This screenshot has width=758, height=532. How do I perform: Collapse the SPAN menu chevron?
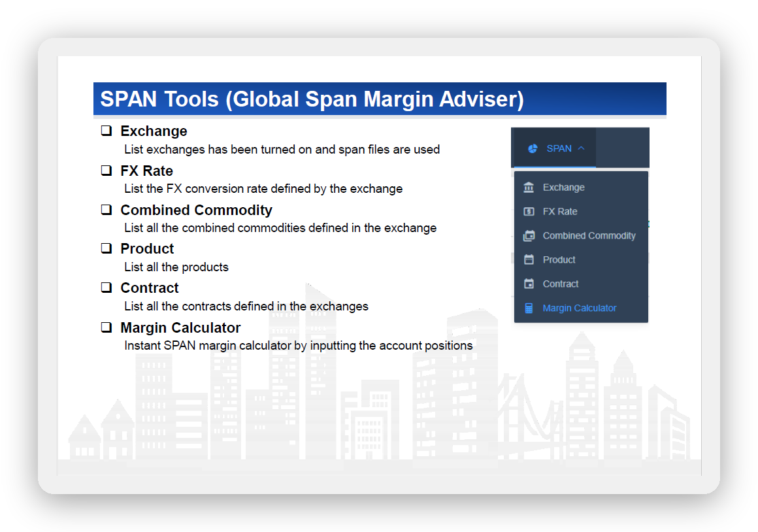coord(581,148)
